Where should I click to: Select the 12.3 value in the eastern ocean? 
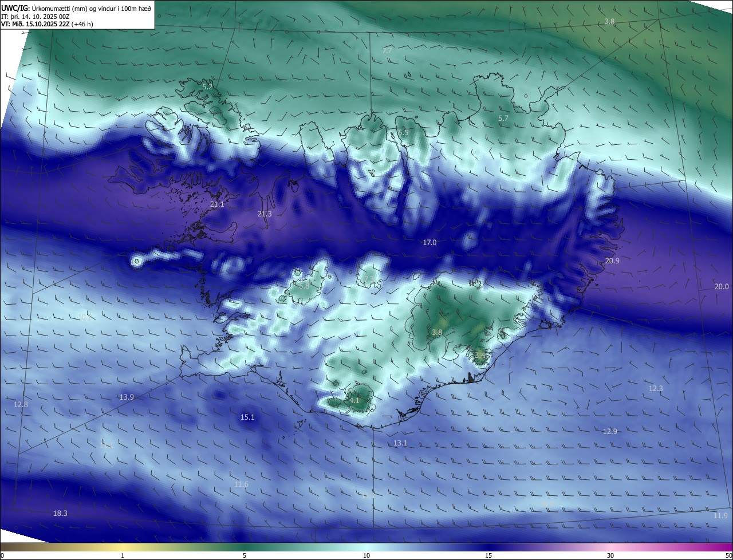tap(656, 389)
